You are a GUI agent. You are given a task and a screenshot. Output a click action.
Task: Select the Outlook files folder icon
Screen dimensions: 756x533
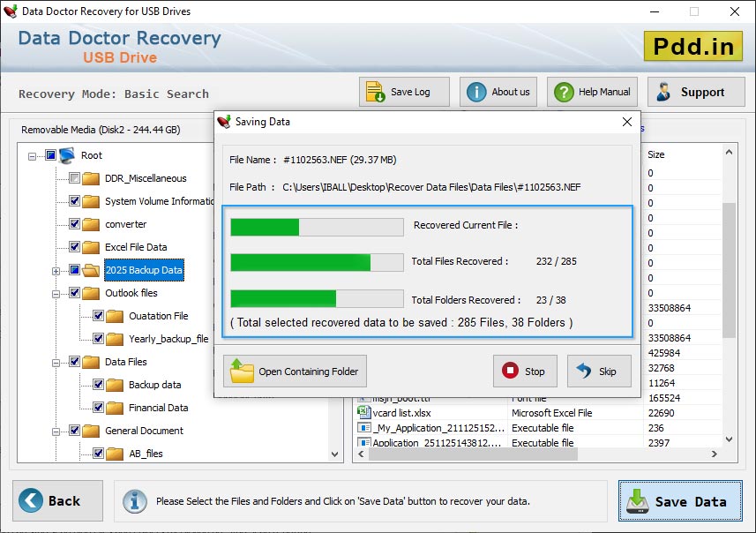click(91, 293)
